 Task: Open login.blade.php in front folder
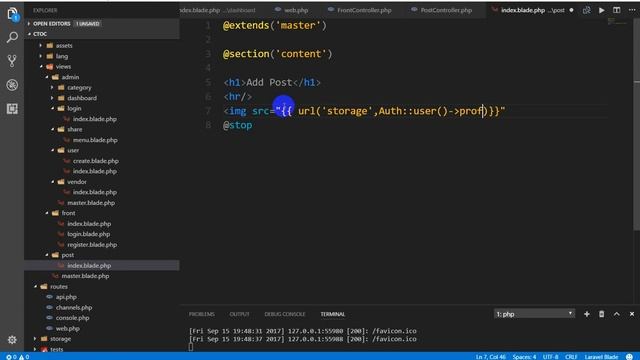click(89, 234)
